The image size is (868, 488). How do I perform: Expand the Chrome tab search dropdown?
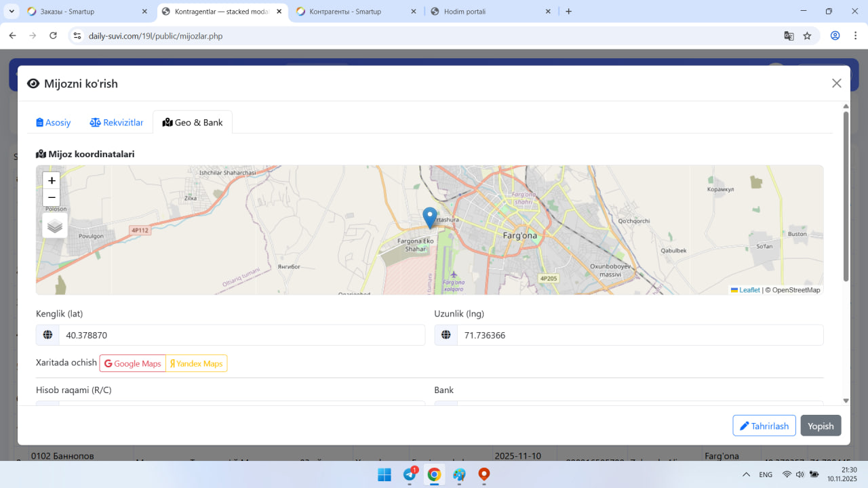point(12,12)
